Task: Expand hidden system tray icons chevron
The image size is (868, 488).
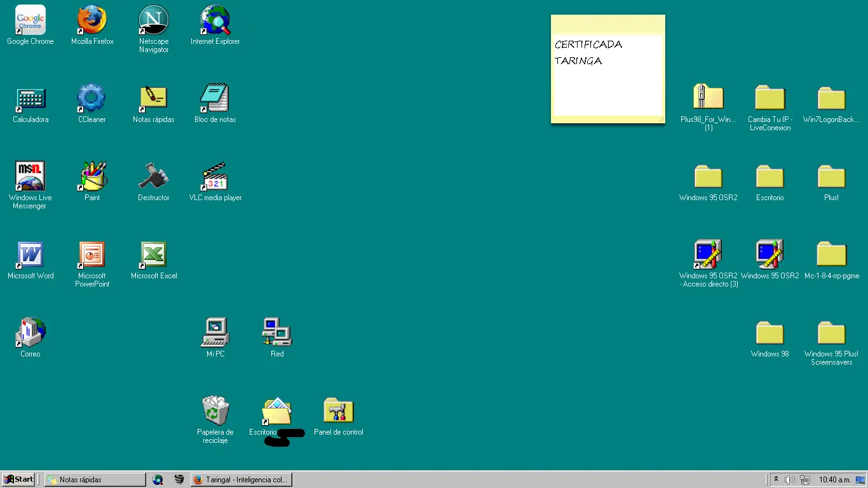Action: pyautogui.click(x=776, y=480)
